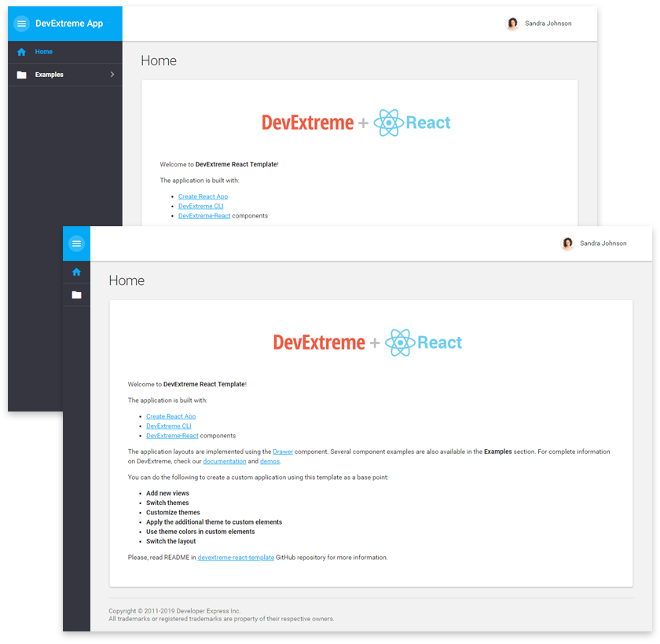Screen dimensions: 660x644
Task: Open Examples menu item in back window
Action: 65,75
